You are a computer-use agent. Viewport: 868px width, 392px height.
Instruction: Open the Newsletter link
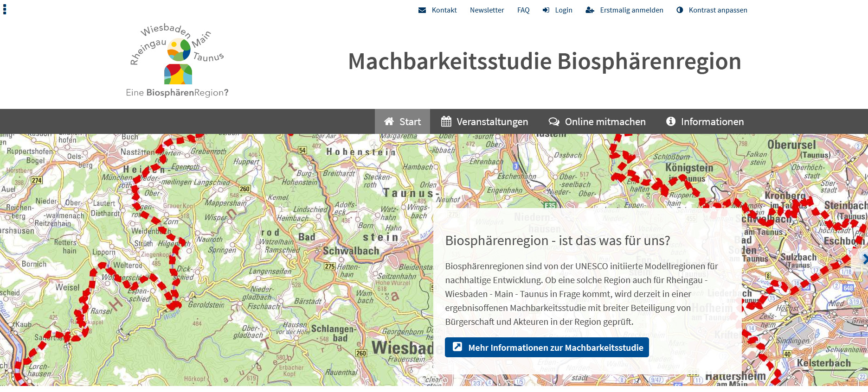click(x=487, y=10)
